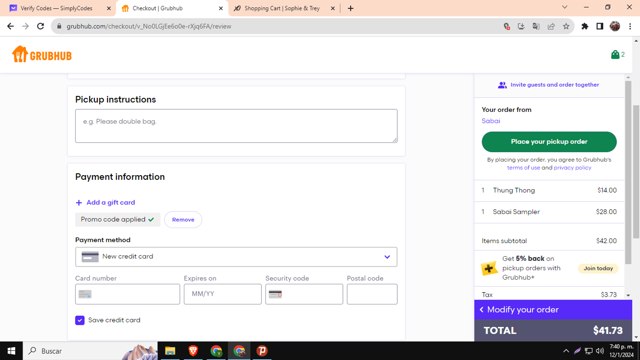Remove the applied promo code
This screenshot has width=640, height=360.
click(x=183, y=220)
